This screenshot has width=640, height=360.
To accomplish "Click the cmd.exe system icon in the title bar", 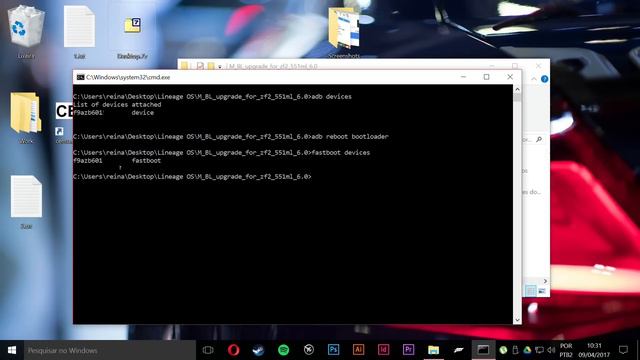I will [80, 77].
